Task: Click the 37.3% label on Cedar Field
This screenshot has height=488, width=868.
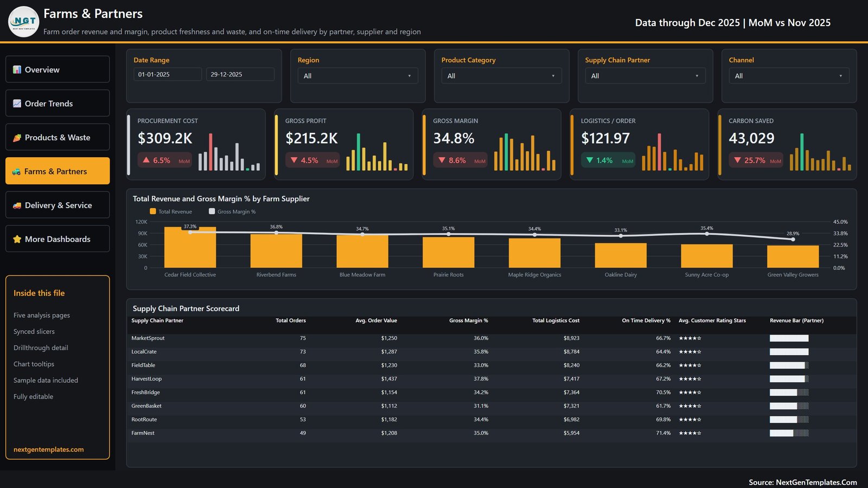Action: [x=190, y=227]
